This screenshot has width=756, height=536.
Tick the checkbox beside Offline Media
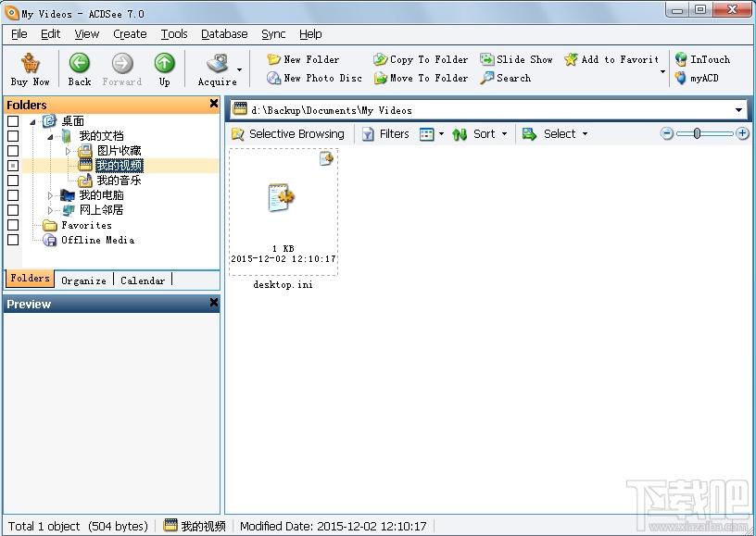[x=13, y=240]
